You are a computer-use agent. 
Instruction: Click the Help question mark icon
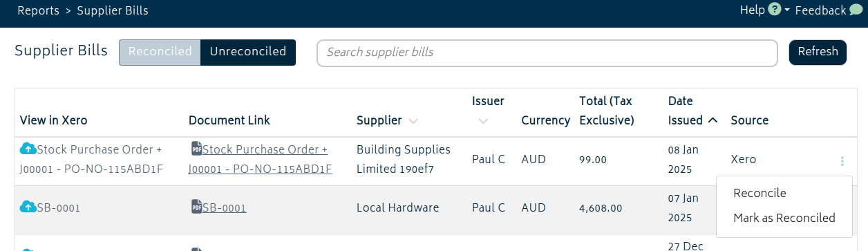(x=774, y=10)
